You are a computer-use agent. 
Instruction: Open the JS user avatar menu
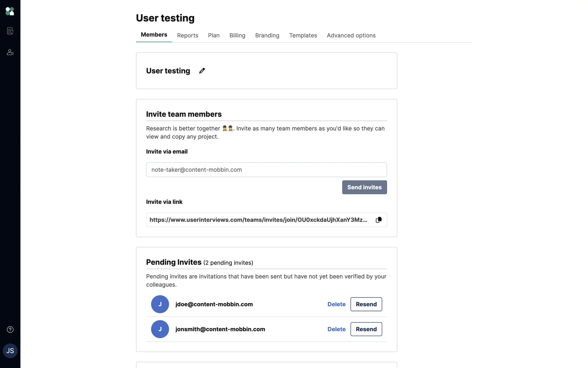[10, 351]
